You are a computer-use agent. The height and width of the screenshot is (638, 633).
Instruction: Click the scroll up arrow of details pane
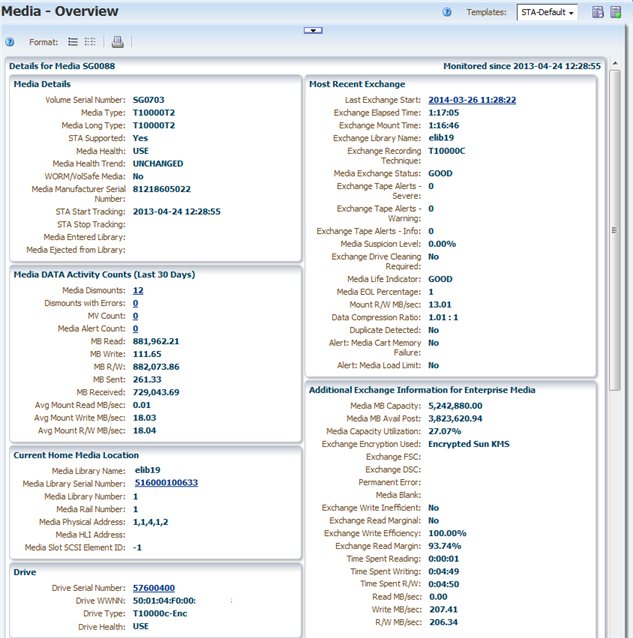(615, 63)
